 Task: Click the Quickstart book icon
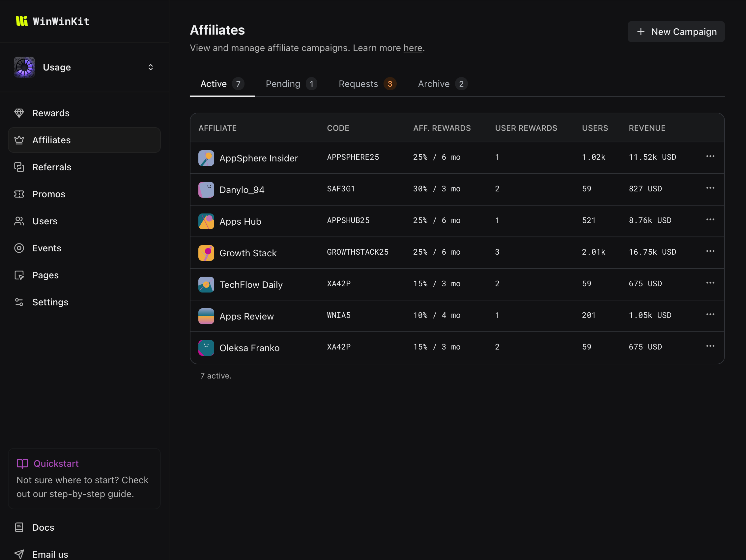click(22, 463)
